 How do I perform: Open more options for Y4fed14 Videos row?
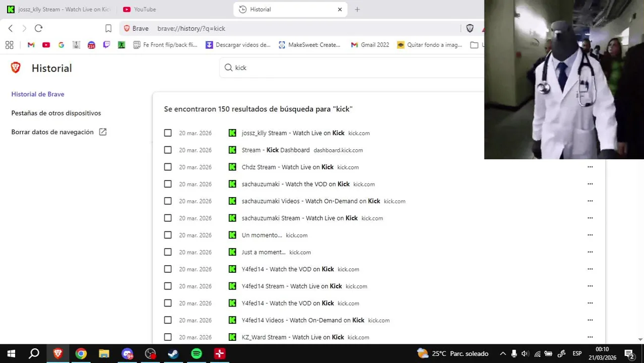point(590,320)
